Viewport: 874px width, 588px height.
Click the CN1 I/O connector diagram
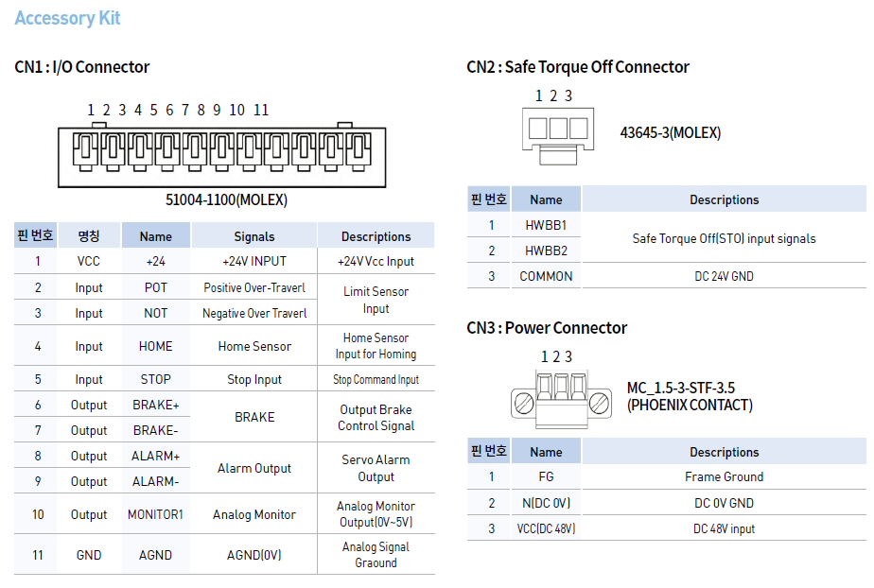[x=222, y=155]
